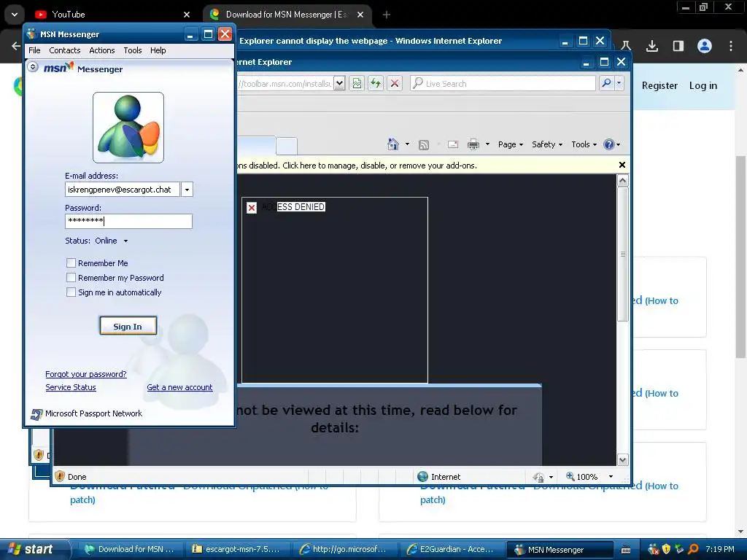The image size is (747, 560).
Task: Open the IE Tools command menu
Action: 584,144
